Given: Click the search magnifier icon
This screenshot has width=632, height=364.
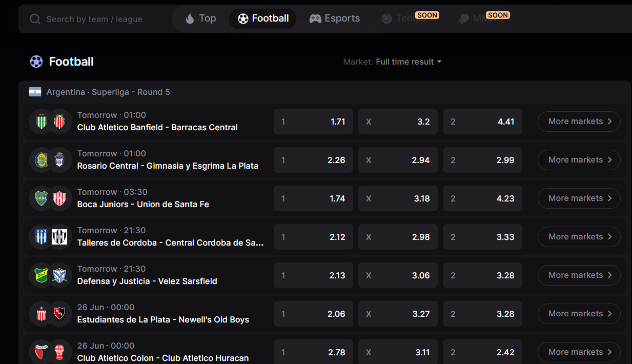Looking at the screenshot, I should point(35,19).
